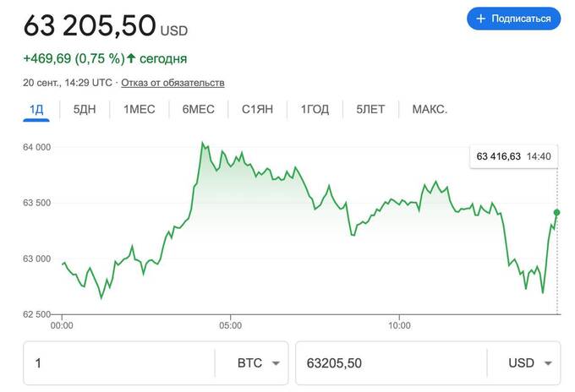The height and width of the screenshot is (392, 575).
Task: Open the 5ЛЕТ time range tab
Action: click(x=371, y=110)
